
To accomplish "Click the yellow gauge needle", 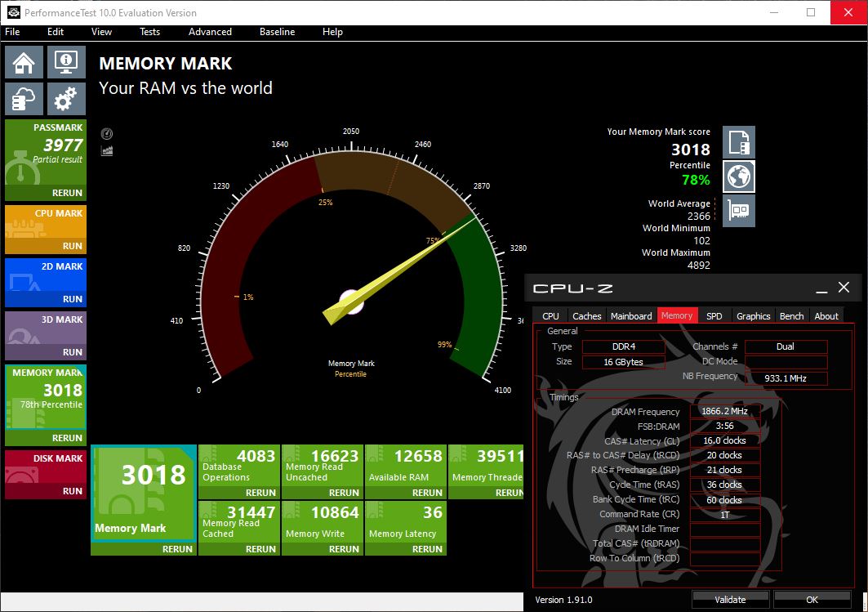I will [x=399, y=270].
